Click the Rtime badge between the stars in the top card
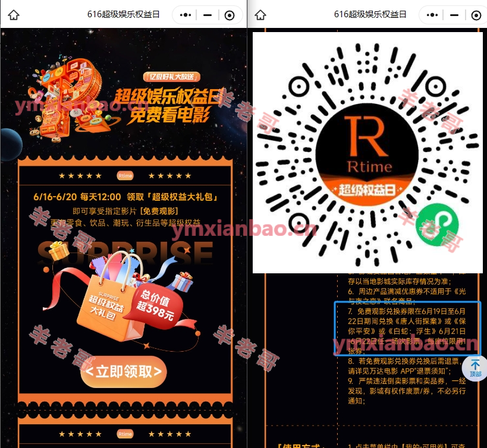The height and width of the screenshot is (448, 487). coord(125,175)
